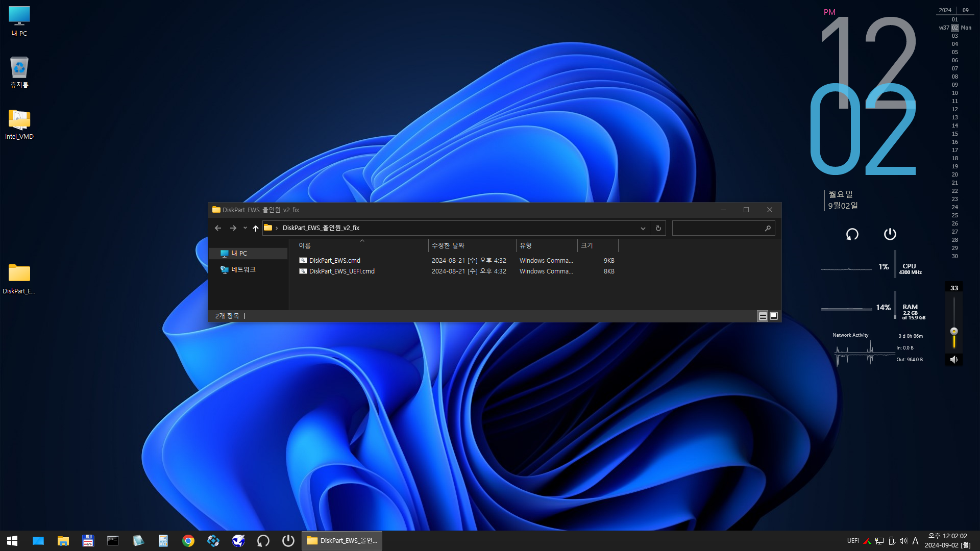Click the power icon in desktop widget
The image size is (980, 551).
(890, 234)
